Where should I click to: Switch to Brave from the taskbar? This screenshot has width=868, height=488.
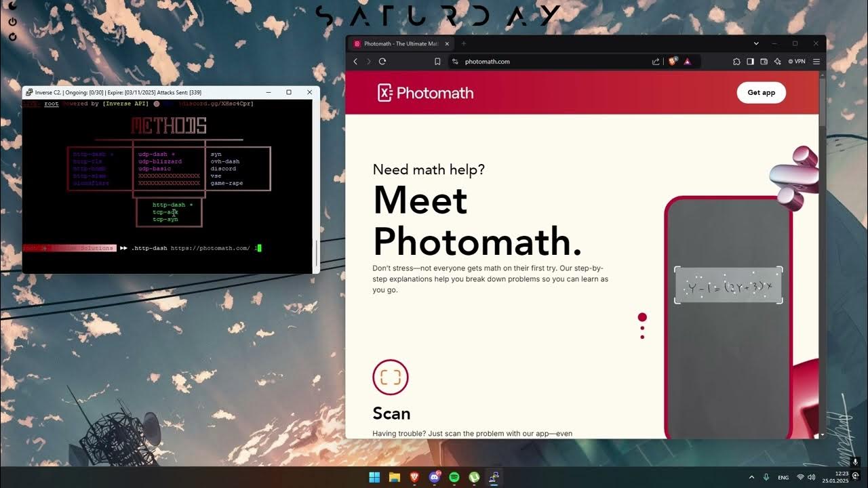click(414, 477)
